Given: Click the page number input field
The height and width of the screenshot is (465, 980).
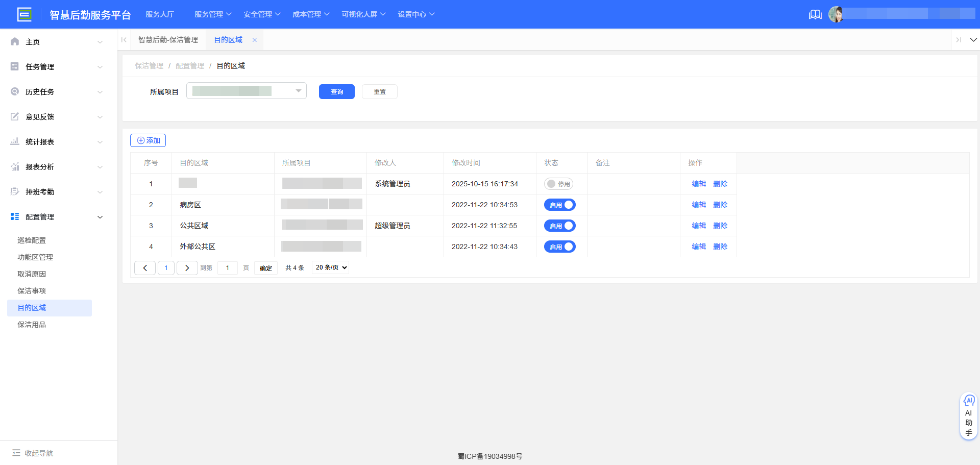Looking at the screenshot, I should click(227, 267).
